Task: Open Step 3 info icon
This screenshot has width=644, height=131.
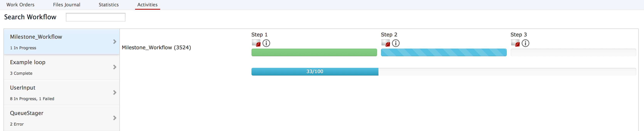Action: (x=525, y=43)
